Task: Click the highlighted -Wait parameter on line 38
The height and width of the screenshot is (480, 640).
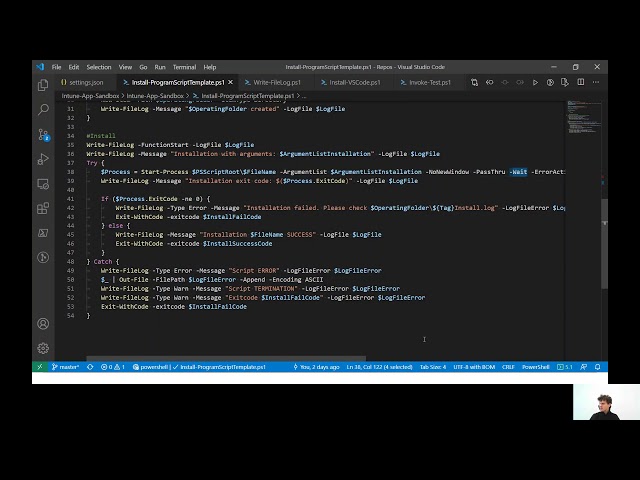Action: pyautogui.click(x=518, y=172)
